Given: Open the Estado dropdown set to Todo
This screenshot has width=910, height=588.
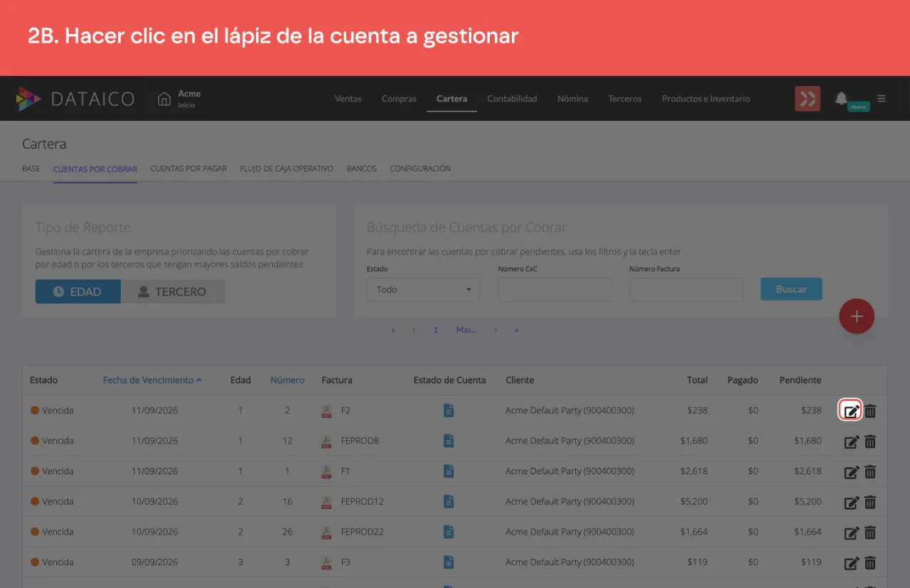Looking at the screenshot, I should pos(424,289).
